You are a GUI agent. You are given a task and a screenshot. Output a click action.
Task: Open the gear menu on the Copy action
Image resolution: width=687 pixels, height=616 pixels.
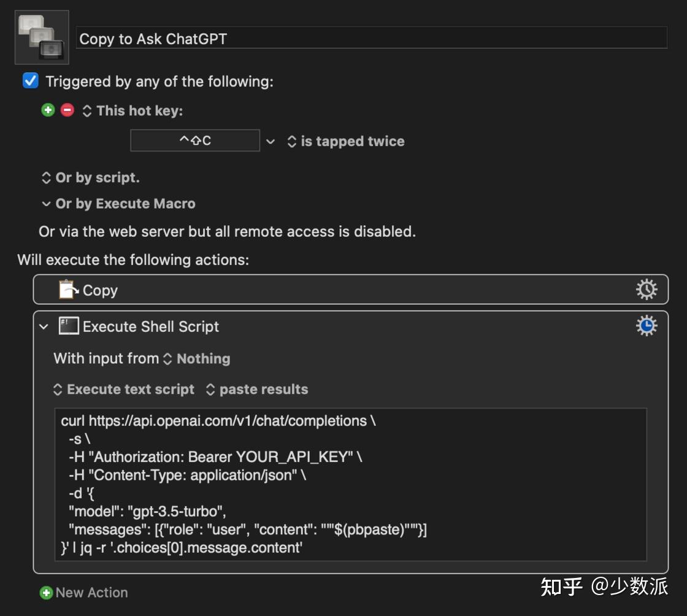point(647,288)
